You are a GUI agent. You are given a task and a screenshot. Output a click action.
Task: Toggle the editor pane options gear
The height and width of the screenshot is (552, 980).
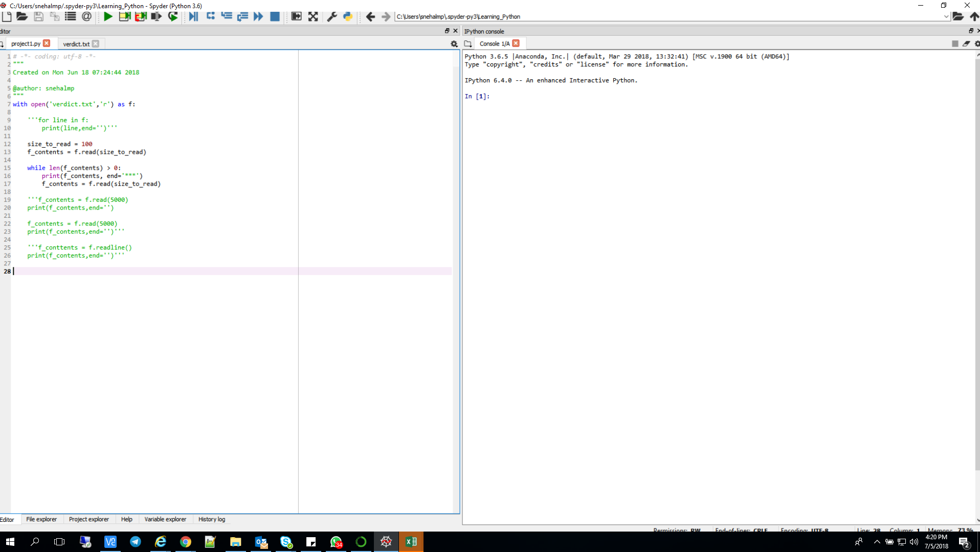click(x=454, y=44)
